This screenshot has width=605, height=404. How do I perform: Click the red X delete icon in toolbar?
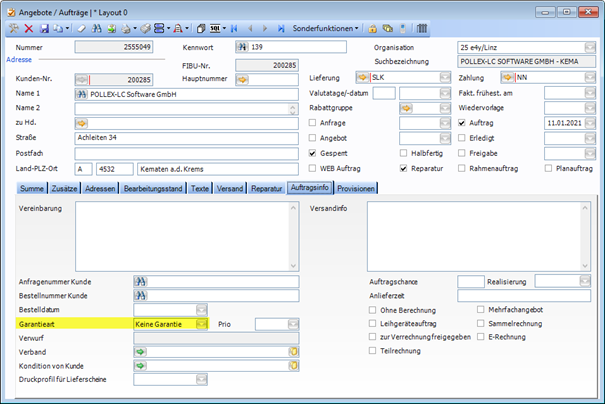(29, 28)
